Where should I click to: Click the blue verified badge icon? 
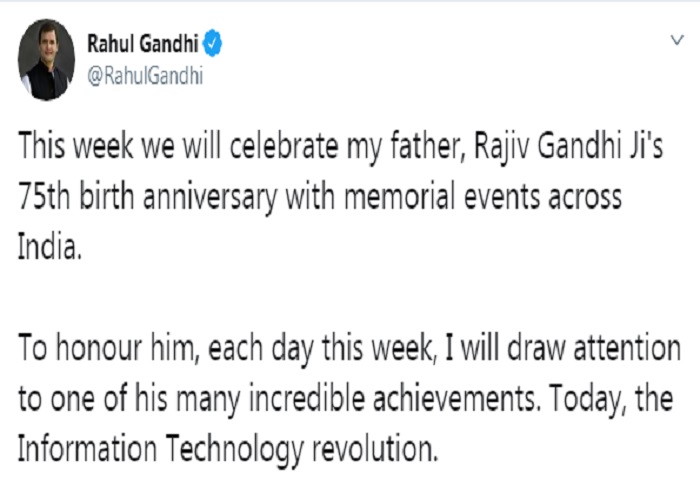pos(212,43)
